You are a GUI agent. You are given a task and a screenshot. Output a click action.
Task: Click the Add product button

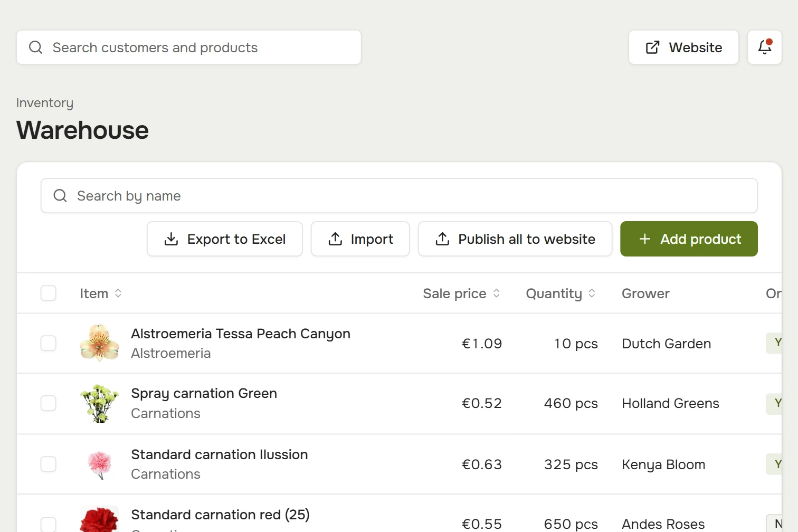click(x=689, y=239)
